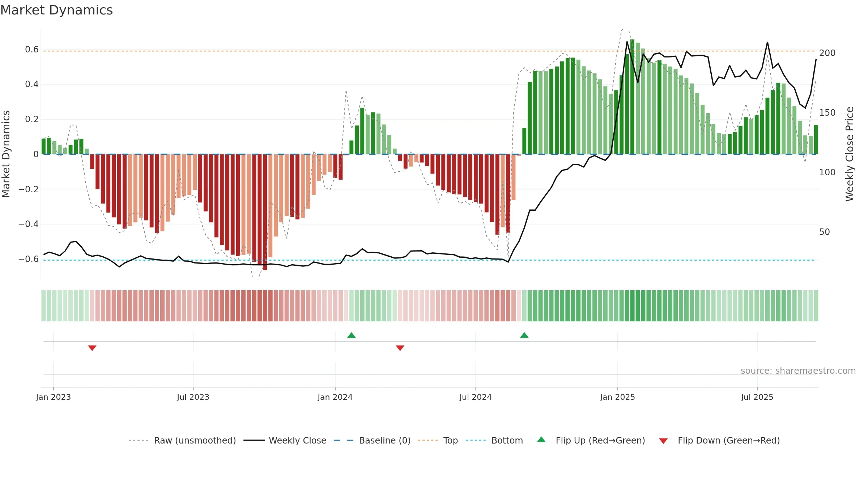Click the Jul 2023 axis label
This screenshot has width=868, height=488.
click(x=193, y=397)
